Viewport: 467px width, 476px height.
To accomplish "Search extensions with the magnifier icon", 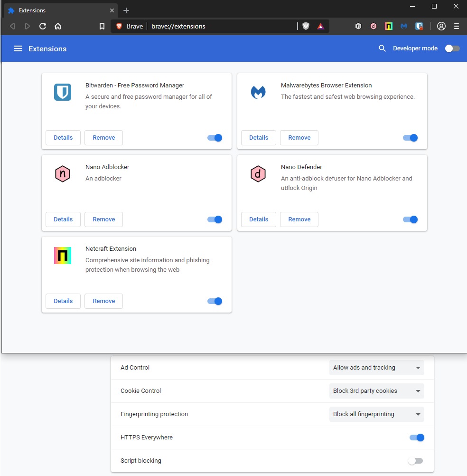I will pos(382,48).
